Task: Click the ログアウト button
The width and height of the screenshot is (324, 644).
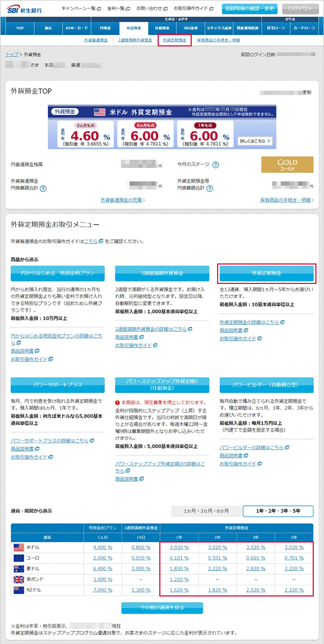Action: pos(300,9)
